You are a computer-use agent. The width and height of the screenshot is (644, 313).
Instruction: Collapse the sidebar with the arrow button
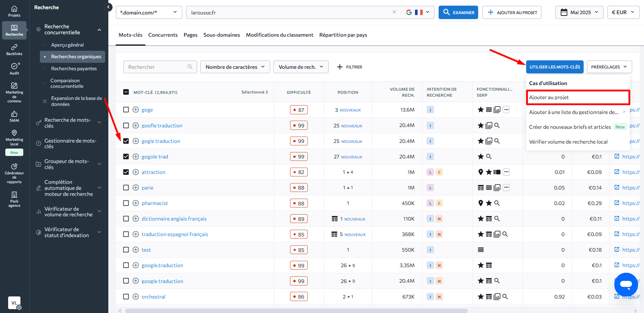point(109,7)
